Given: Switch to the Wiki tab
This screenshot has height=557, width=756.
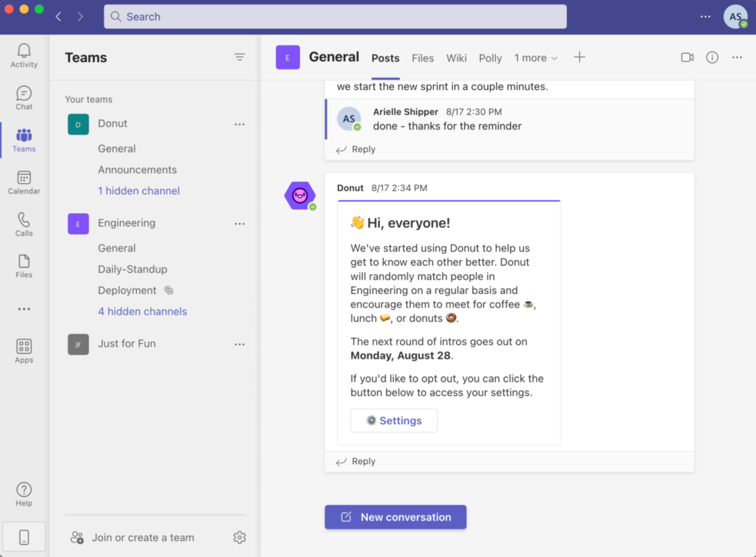Looking at the screenshot, I should 456,58.
